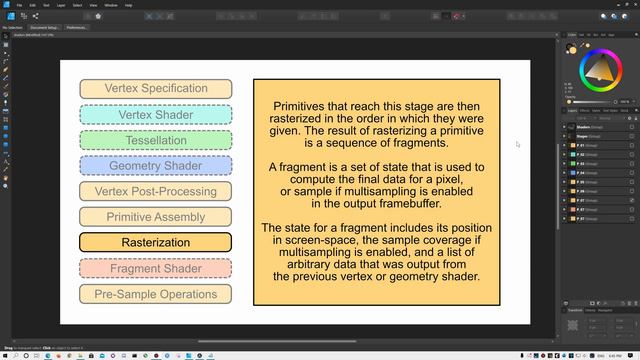
Task: Switch to the Export persona icon
Action: coord(36,16)
